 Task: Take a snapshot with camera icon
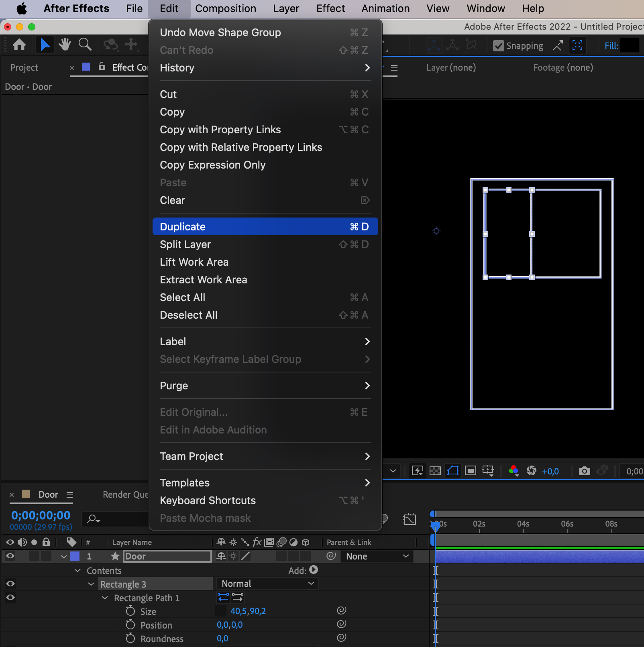coord(584,471)
